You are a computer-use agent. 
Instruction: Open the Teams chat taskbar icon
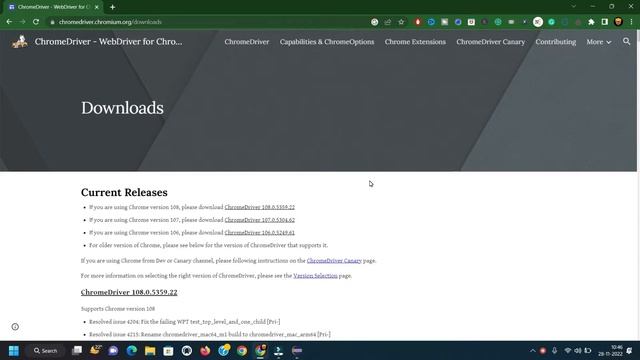(113, 351)
